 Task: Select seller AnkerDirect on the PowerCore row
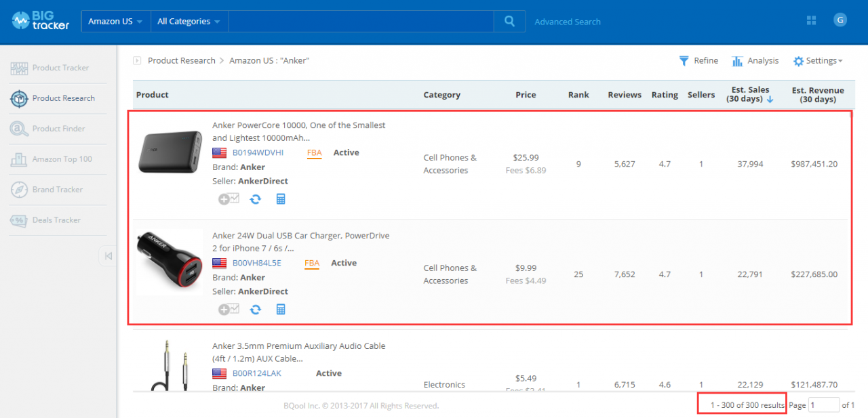(263, 181)
